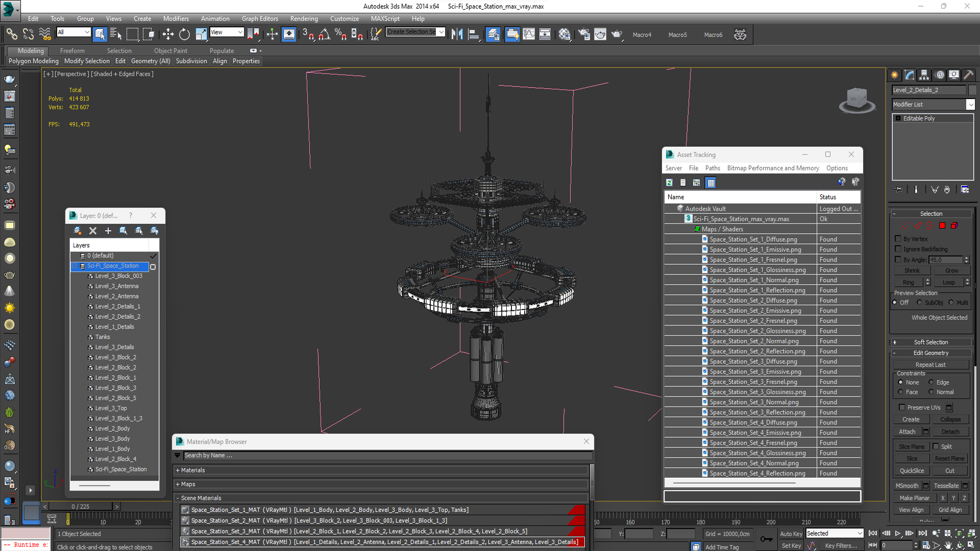Viewport: 980px width, 551px height.
Task: Click Configure Modifier Sets icon
Action: tap(965, 189)
